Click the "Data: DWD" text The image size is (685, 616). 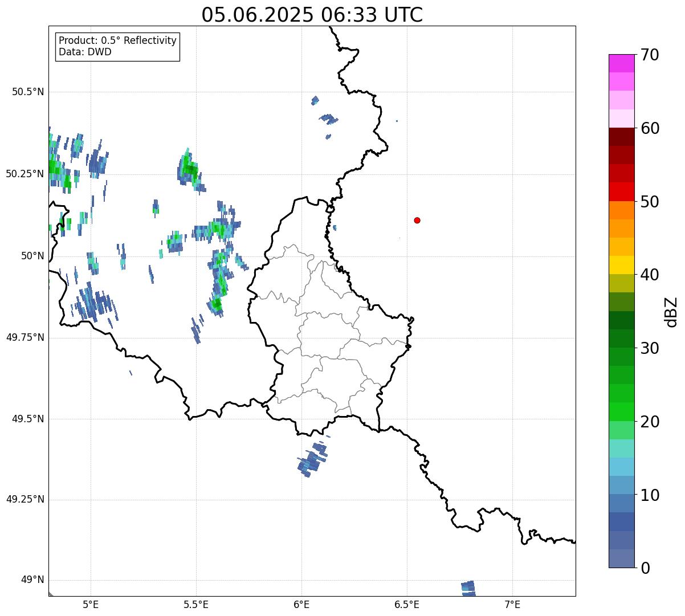point(85,52)
